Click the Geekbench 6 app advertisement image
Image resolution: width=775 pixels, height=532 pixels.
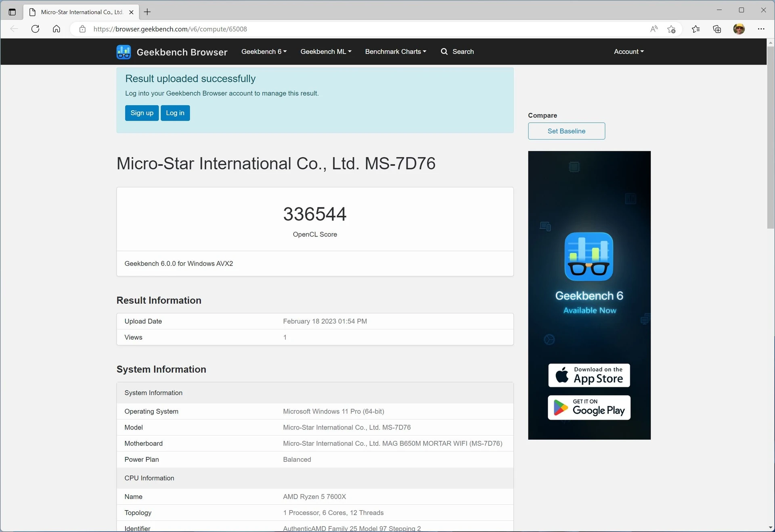(x=589, y=295)
